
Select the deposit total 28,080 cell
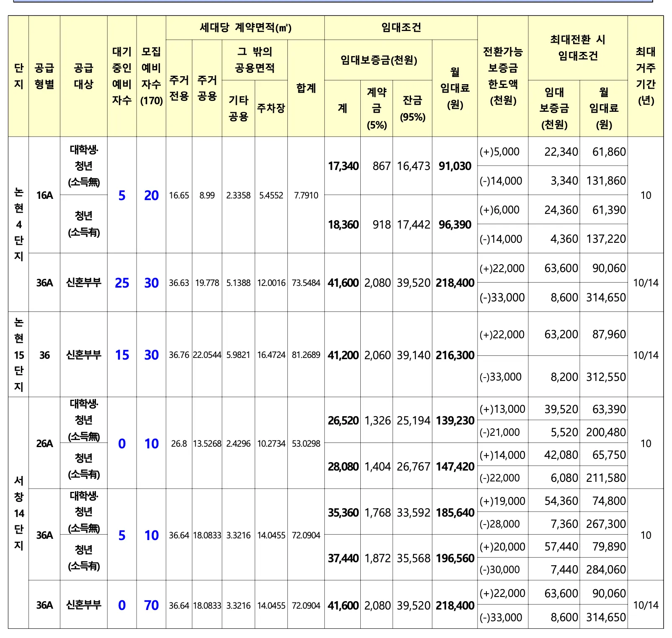(x=343, y=466)
